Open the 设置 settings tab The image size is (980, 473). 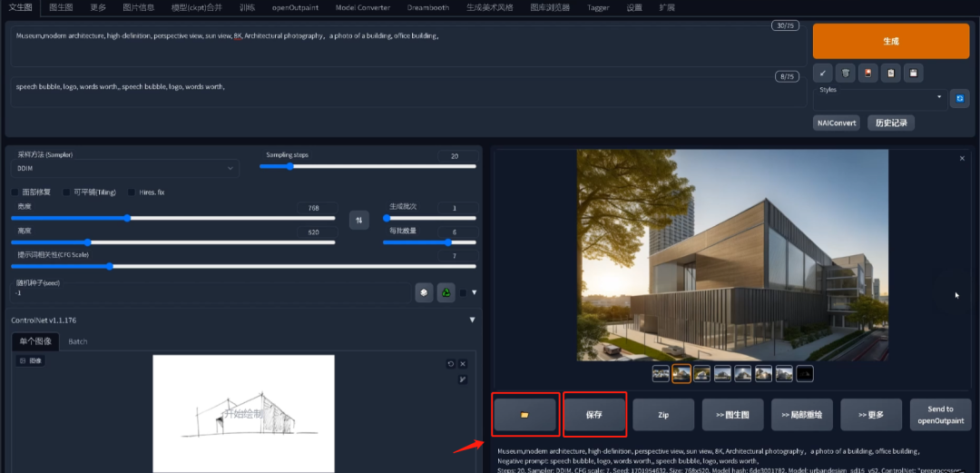(634, 7)
